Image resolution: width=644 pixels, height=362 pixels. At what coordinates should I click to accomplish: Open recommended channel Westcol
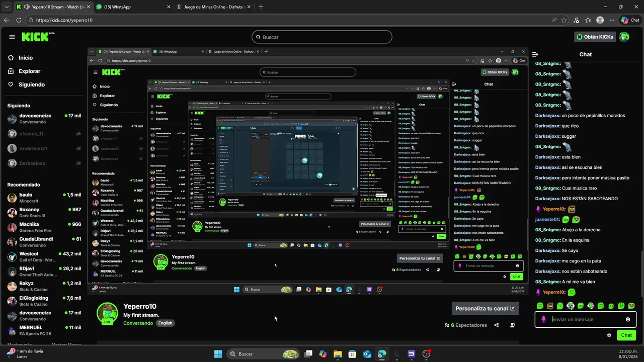pyautogui.click(x=44, y=256)
